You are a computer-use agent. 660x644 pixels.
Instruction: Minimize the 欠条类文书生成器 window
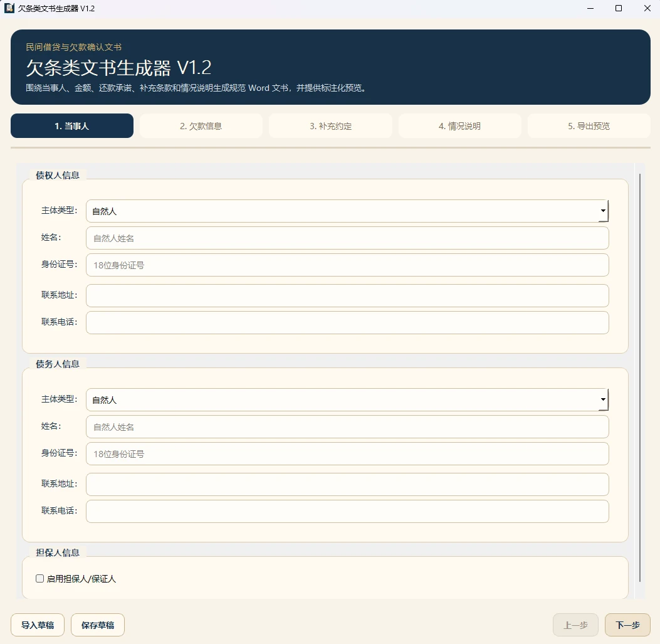point(590,8)
